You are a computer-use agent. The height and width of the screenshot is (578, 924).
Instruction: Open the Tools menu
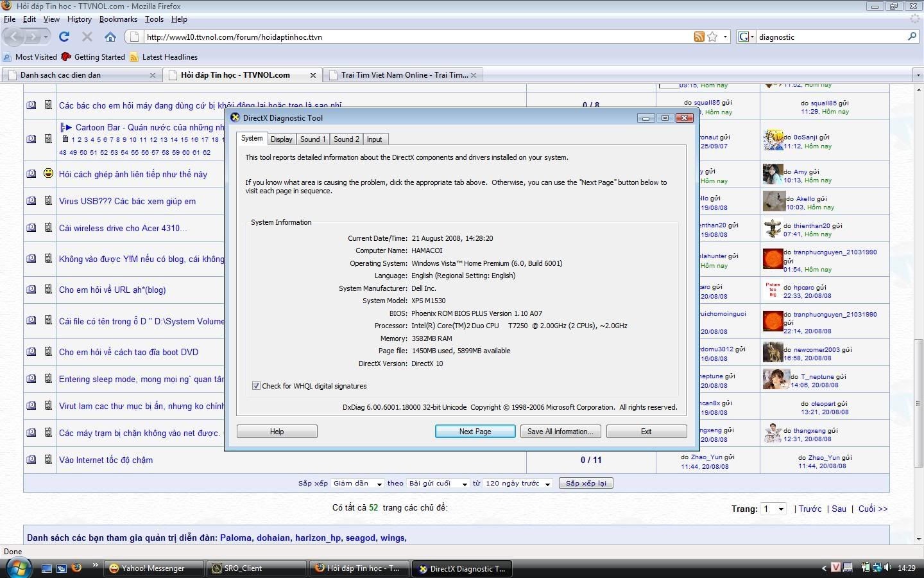tap(154, 19)
